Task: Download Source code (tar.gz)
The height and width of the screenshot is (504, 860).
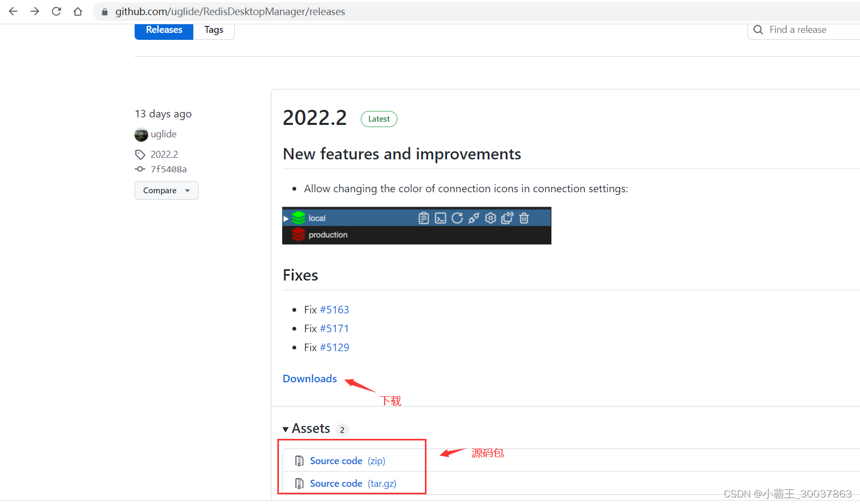Action: click(x=353, y=484)
